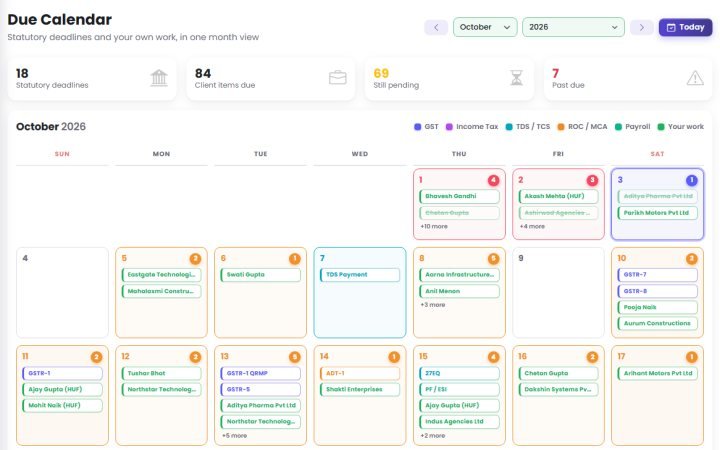This screenshot has height=450, width=720.
Task: Expand +3 more on October 8
Action: coord(433,305)
